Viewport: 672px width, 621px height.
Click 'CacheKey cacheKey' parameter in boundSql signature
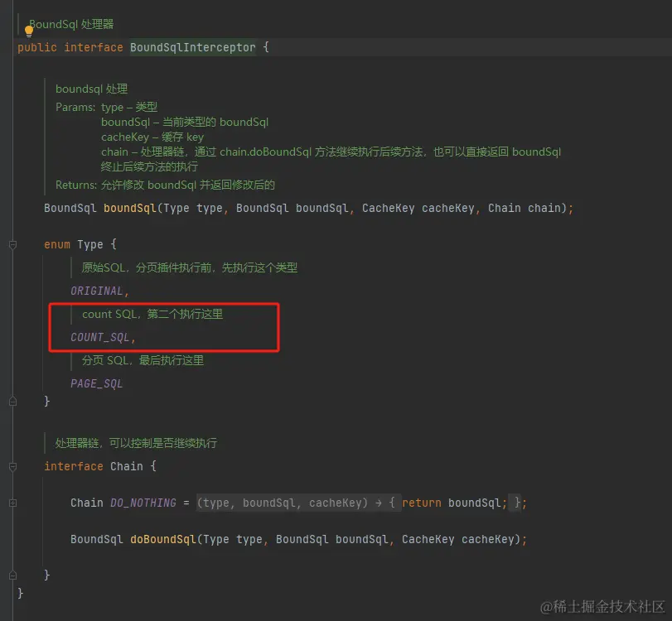coord(418,208)
